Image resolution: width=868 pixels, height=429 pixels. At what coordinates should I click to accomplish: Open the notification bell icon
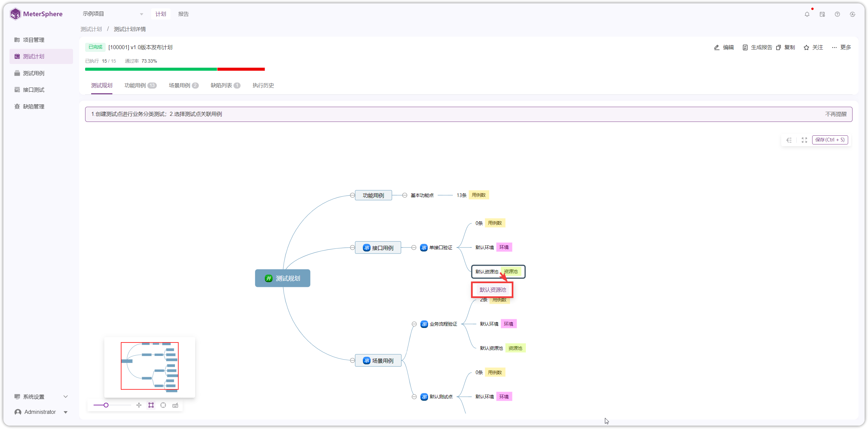pos(807,14)
